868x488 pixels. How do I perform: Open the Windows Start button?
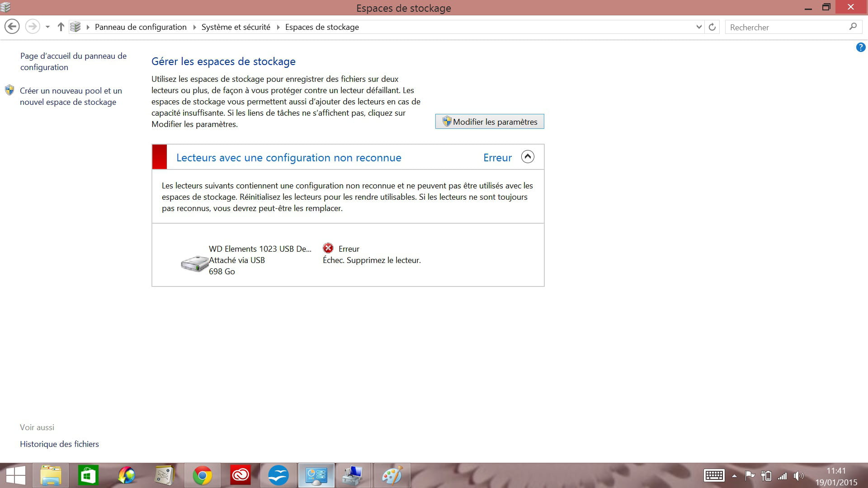(15, 475)
